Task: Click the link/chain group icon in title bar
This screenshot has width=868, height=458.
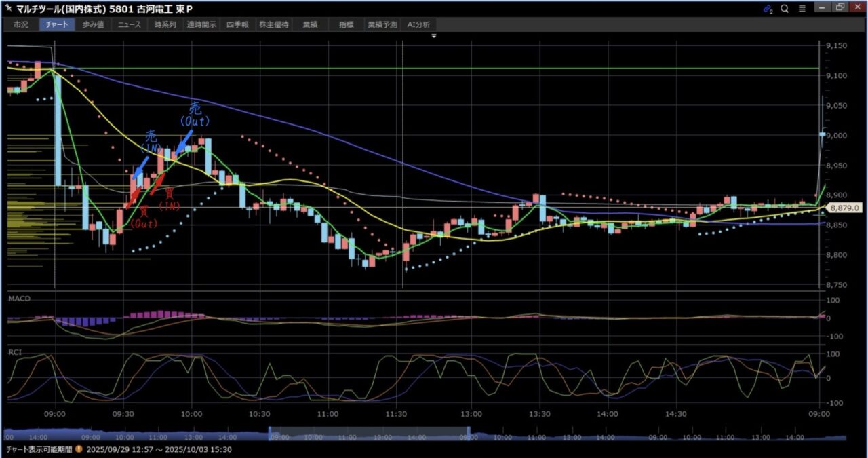Action: coord(768,9)
